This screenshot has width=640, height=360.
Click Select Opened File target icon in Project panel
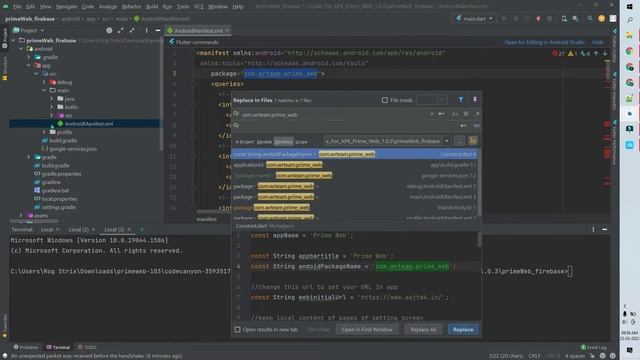109,31
